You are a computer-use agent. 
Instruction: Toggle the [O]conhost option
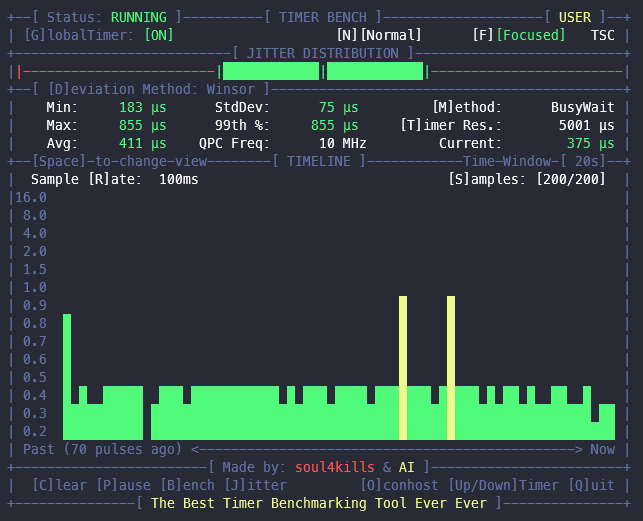tap(399, 485)
